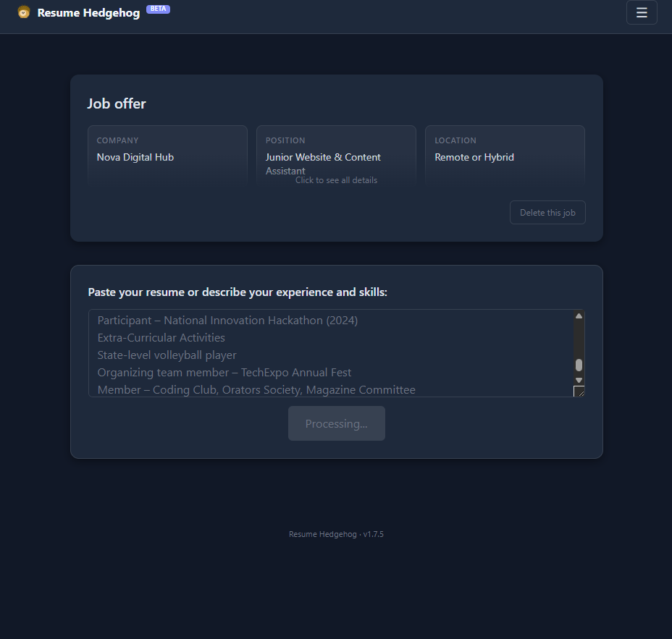This screenshot has width=672, height=639.
Task: Click the 'Resume Hedgehog · v1.7.5' footer text
Action: click(x=336, y=534)
